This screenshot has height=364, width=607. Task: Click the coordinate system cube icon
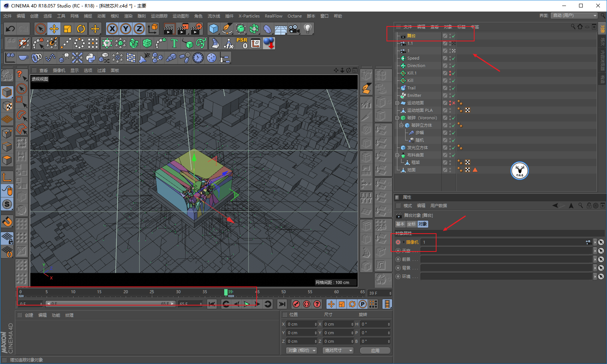(153, 29)
